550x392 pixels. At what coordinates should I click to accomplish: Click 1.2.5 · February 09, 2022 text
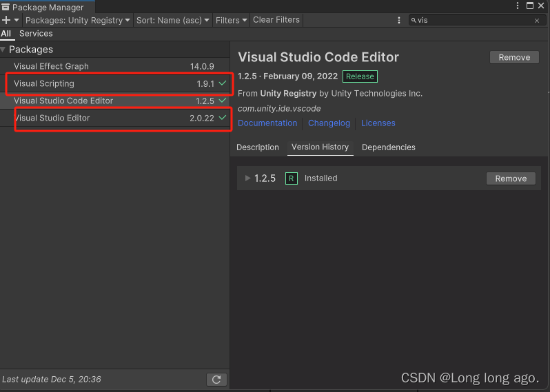(x=287, y=76)
